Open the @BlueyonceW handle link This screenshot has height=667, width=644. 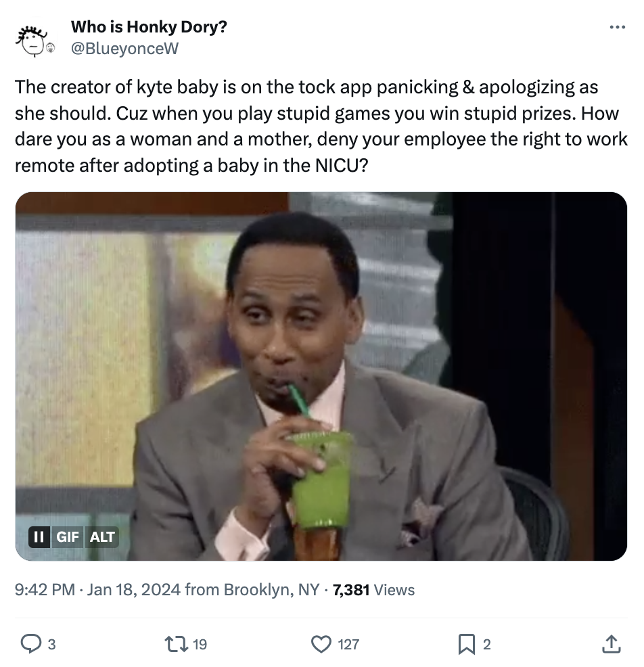[x=124, y=47]
